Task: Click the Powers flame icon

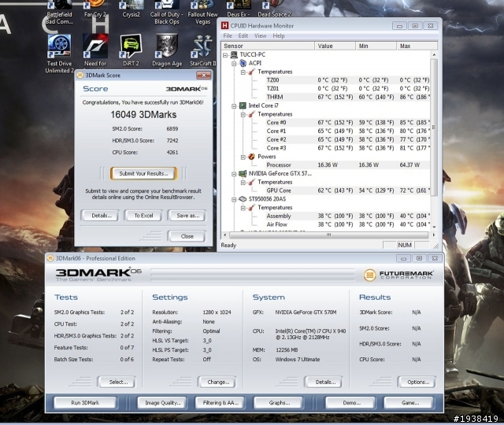Action: [x=252, y=157]
